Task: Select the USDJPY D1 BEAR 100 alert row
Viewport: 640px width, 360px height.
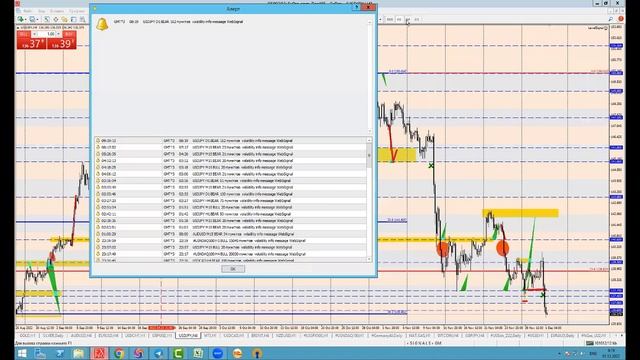Action: pyautogui.click(x=231, y=194)
